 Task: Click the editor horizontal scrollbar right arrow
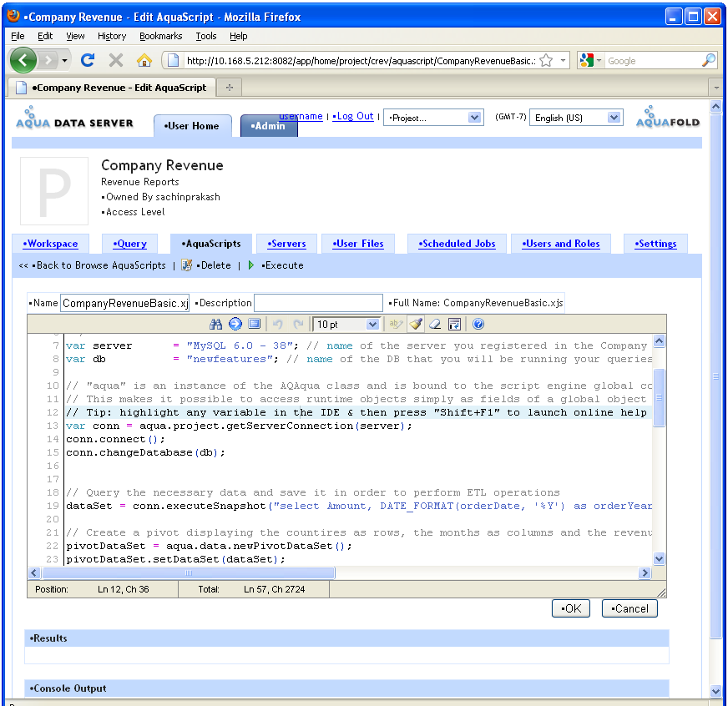tap(644, 572)
